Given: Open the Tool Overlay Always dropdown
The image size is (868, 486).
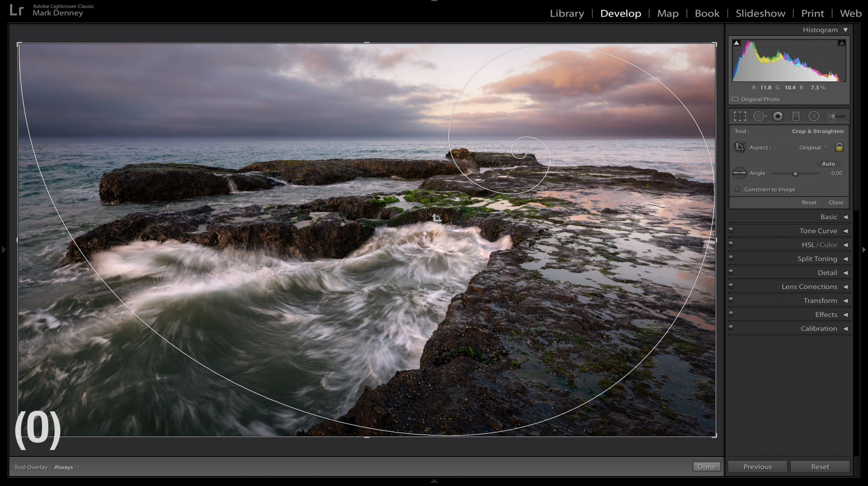Looking at the screenshot, I should (x=67, y=467).
